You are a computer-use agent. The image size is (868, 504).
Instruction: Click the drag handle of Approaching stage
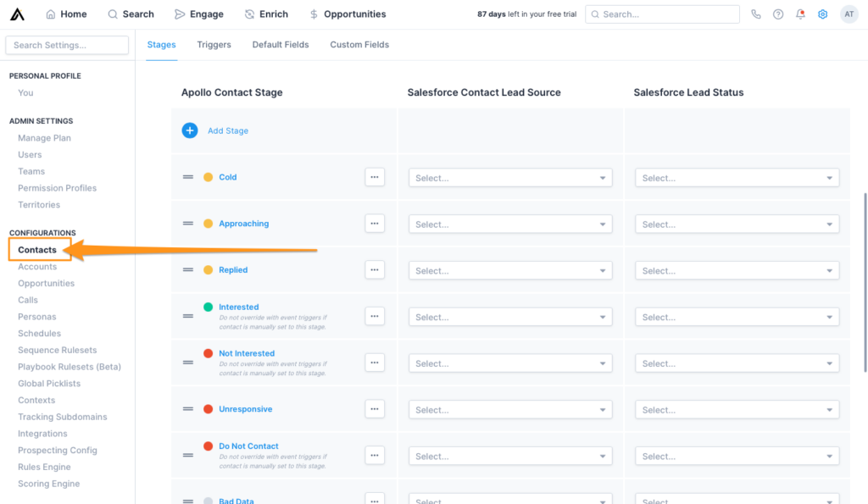tap(188, 224)
